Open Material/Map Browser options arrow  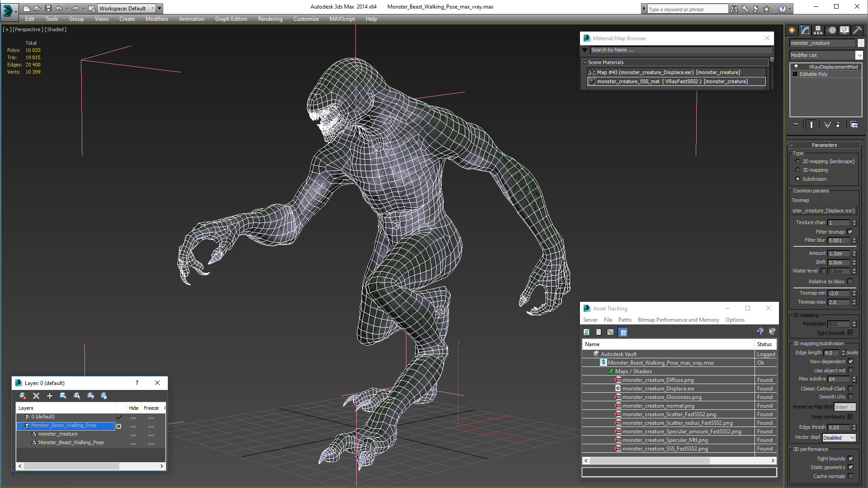pos(585,50)
